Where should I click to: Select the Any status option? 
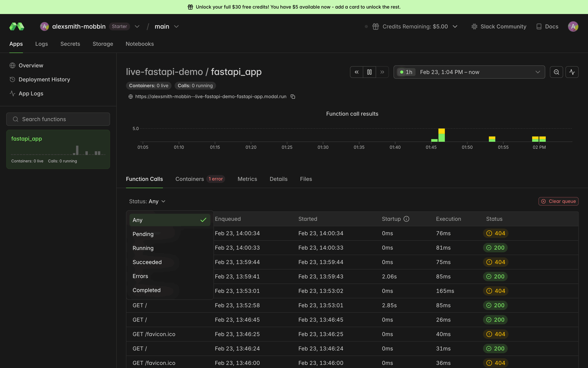pyautogui.click(x=170, y=220)
